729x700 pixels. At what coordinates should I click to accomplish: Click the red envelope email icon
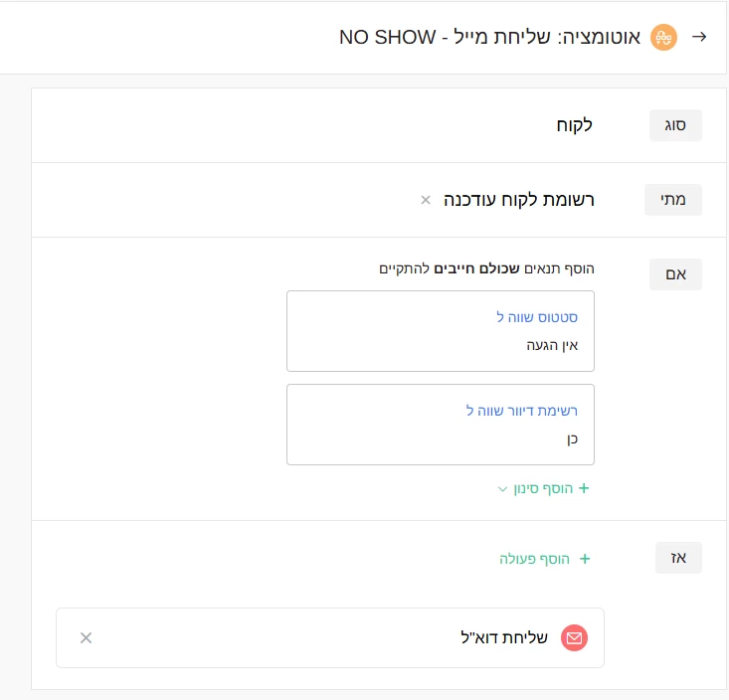[574, 638]
